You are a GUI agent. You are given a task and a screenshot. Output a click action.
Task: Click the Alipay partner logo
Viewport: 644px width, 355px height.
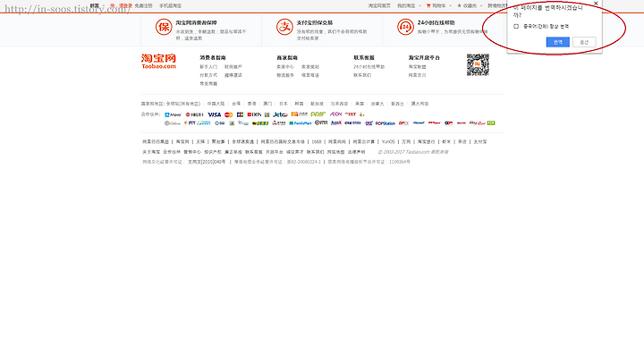(x=173, y=115)
